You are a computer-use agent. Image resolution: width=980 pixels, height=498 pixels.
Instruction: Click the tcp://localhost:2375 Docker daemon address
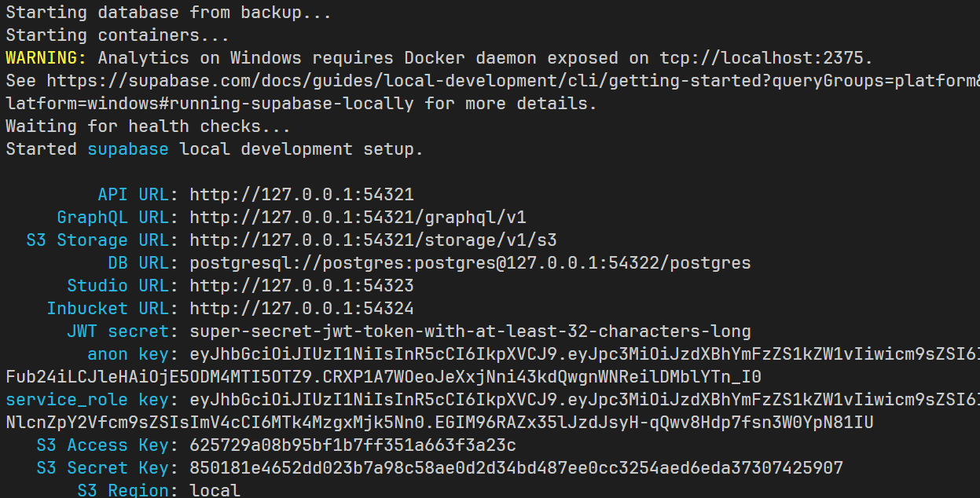[x=765, y=58]
